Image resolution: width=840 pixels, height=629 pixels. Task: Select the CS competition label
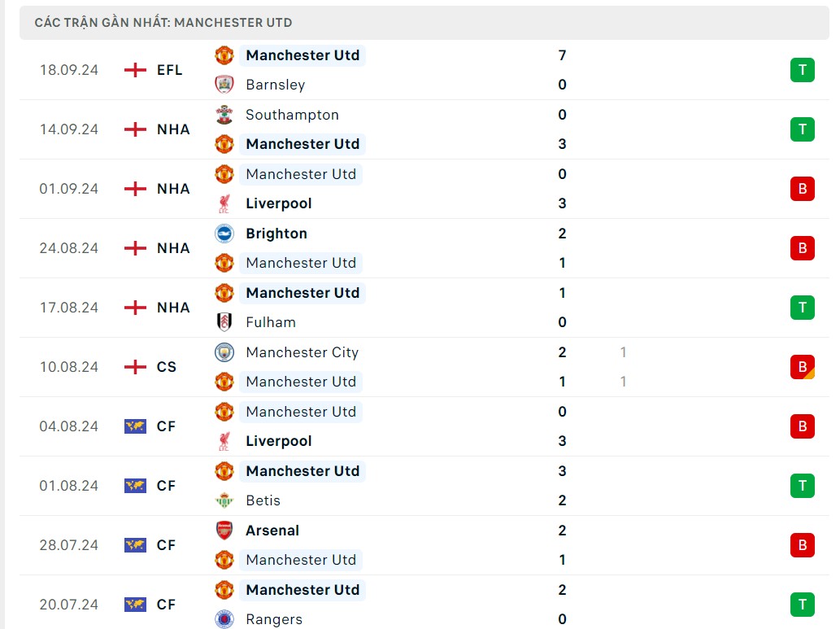pyautogui.click(x=167, y=367)
